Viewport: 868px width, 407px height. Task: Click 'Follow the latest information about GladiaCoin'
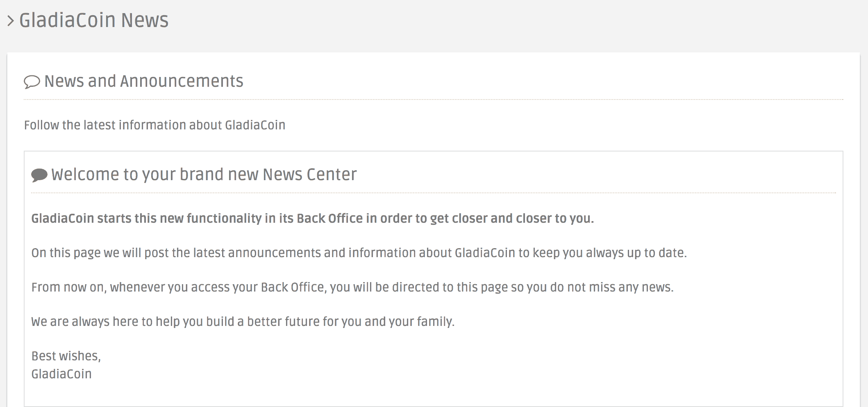[155, 125]
